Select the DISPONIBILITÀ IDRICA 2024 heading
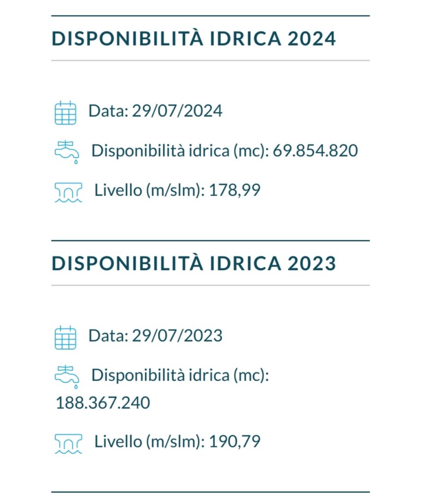The image size is (424, 504). (194, 38)
